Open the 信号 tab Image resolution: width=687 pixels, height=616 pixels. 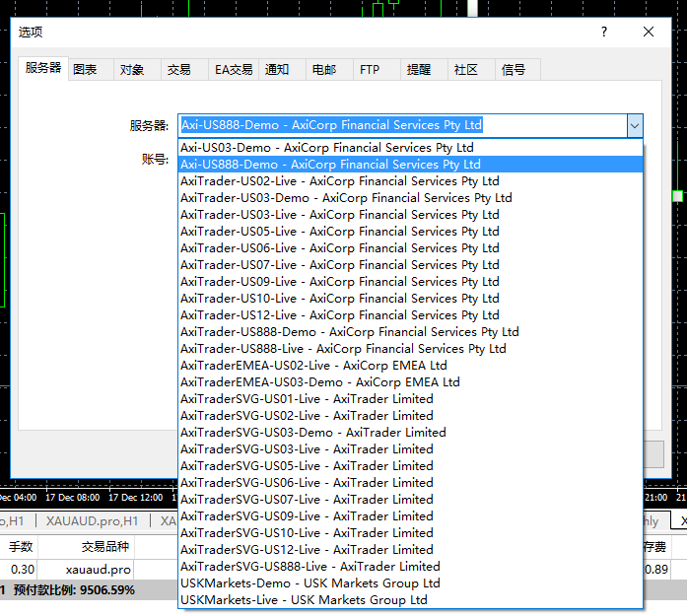click(x=514, y=70)
